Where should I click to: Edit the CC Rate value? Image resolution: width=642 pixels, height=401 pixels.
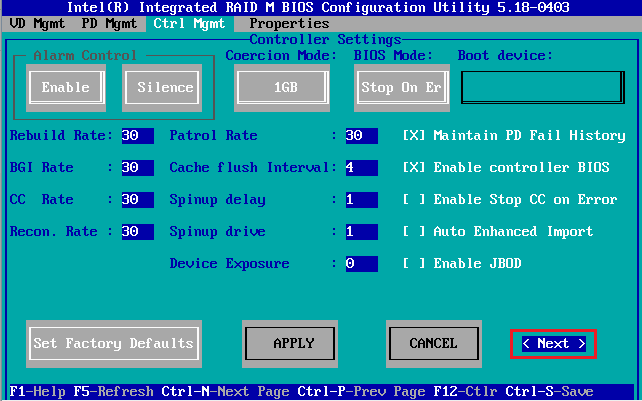click(138, 199)
